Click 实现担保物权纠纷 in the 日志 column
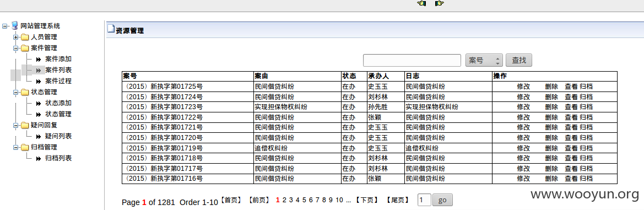The height and width of the screenshot is (210, 644). point(432,107)
